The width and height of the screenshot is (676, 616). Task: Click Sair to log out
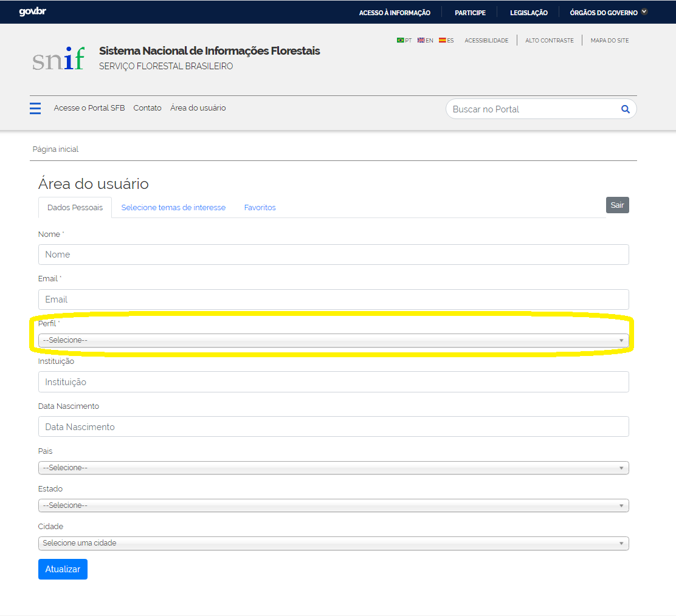pyautogui.click(x=617, y=205)
